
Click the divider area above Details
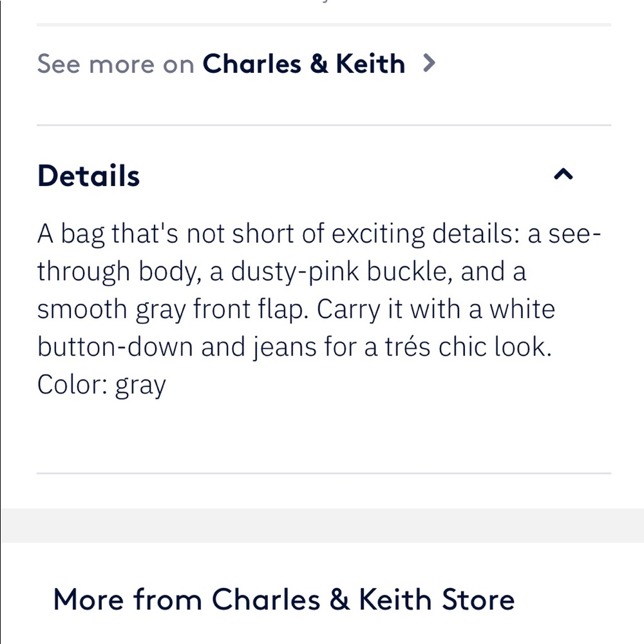[x=322, y=124]
